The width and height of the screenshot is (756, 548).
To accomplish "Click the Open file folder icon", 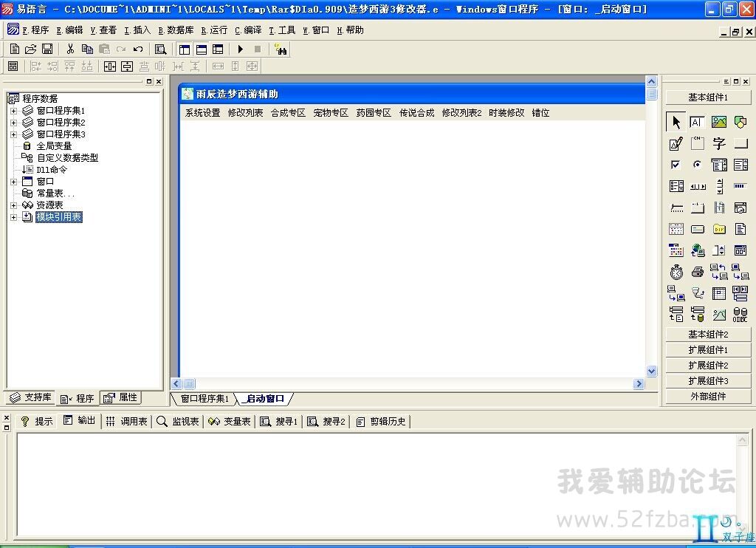I will coord(30,49).
